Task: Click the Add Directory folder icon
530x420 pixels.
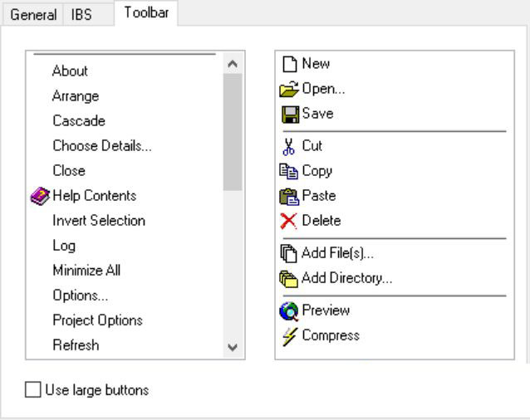Action: (x=289, y=278)
